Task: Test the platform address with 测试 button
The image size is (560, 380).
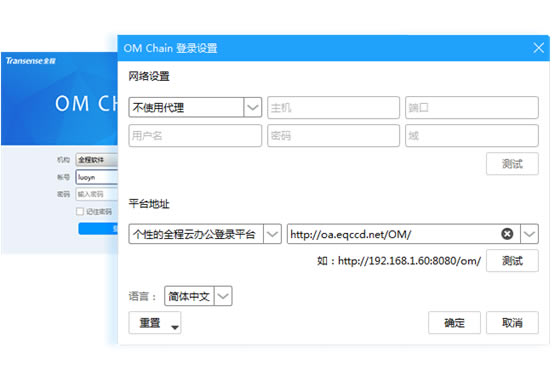Action: (512, 261)
